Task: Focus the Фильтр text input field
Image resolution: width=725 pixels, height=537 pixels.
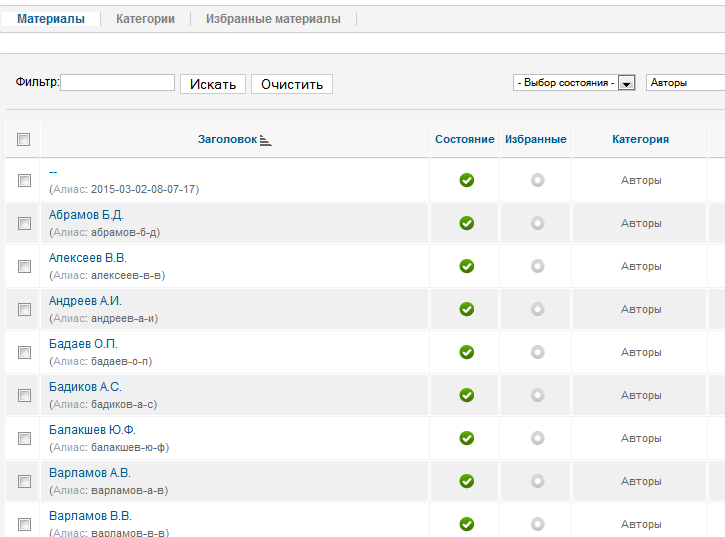Action: pyautogui.click(x=117, y=83)
